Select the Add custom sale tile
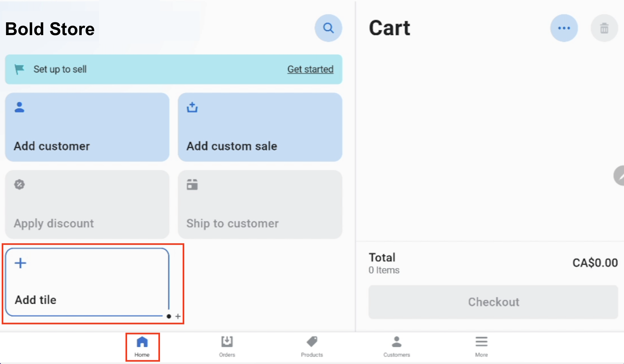Screen dimensions: 624x364 tap(260, 127)
